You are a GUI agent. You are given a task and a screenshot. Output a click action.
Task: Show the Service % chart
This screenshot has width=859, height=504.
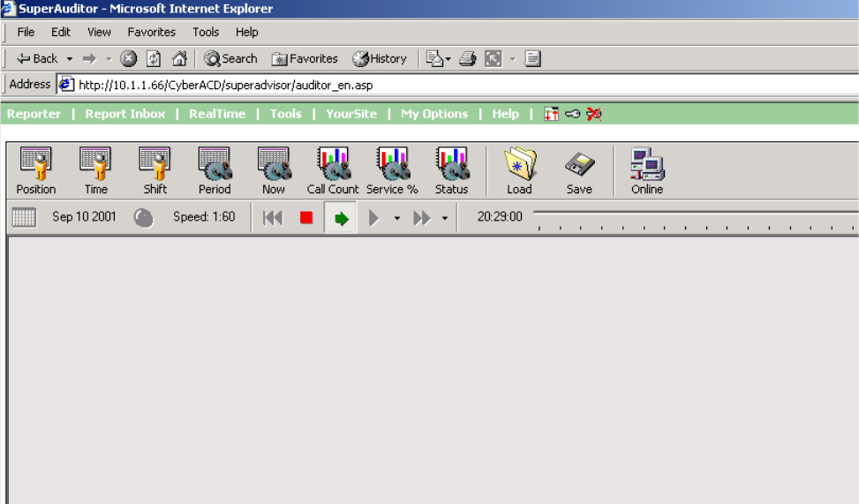392,170
